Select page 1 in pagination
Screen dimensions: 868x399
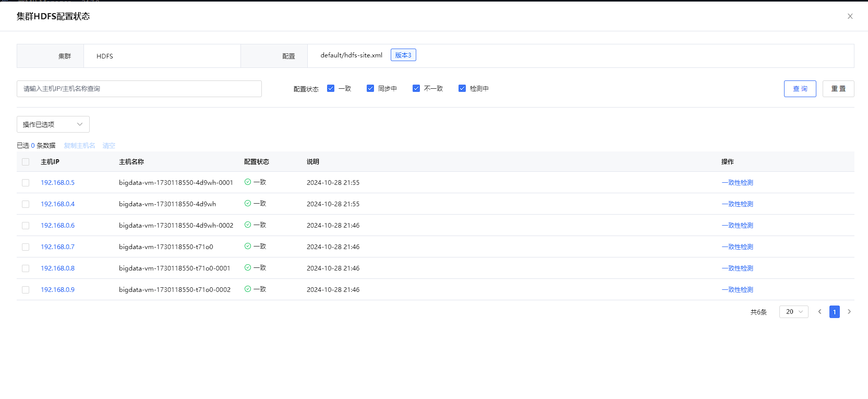835,312
